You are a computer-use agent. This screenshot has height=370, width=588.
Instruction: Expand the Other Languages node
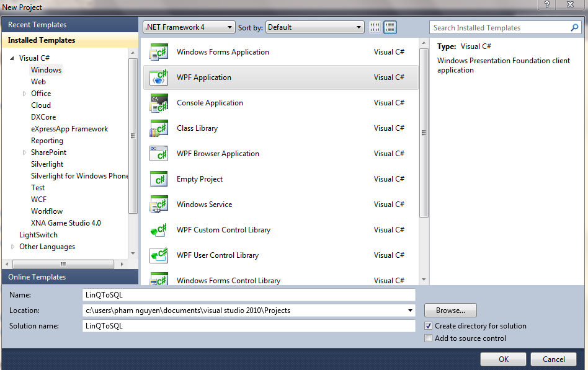(x=13, y=247)
